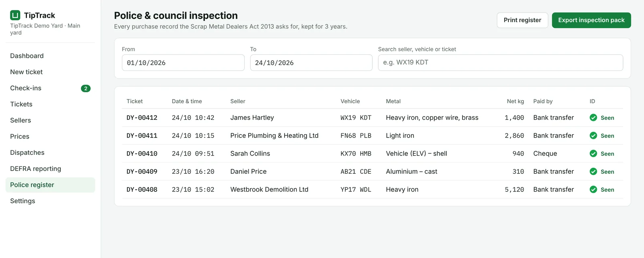
Task: Click ticket number DY-00410
Action: tap(142, 154)
